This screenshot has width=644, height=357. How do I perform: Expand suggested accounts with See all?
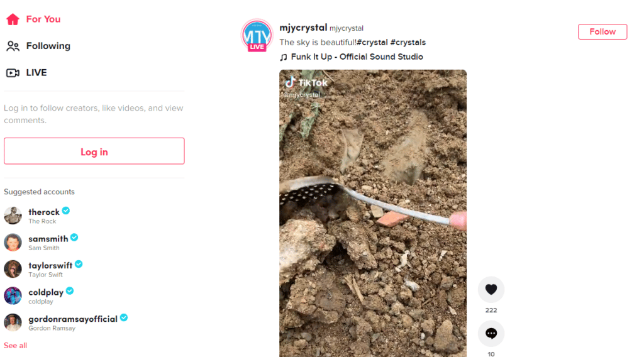pyautogui.click(x=16, y=346)
